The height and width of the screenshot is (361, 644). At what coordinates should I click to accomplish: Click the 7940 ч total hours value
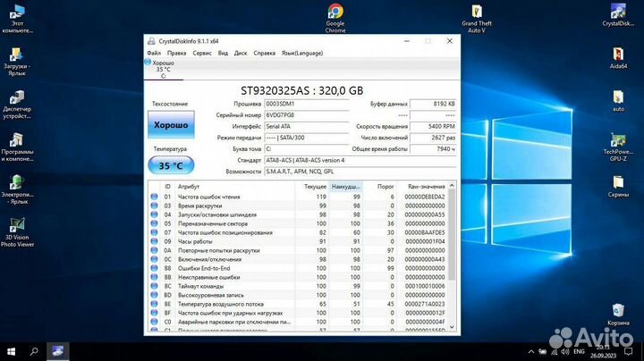coord(433,149)
